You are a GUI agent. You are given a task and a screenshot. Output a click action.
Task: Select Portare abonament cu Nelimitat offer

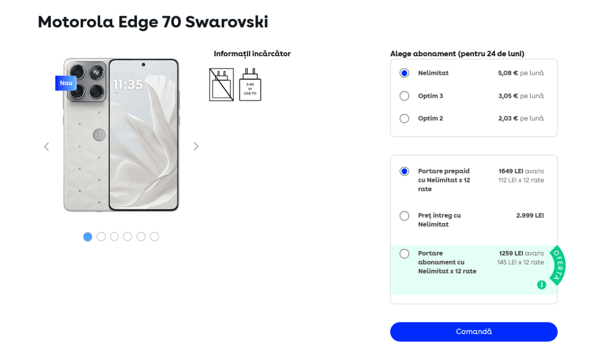tap(404, 254)
